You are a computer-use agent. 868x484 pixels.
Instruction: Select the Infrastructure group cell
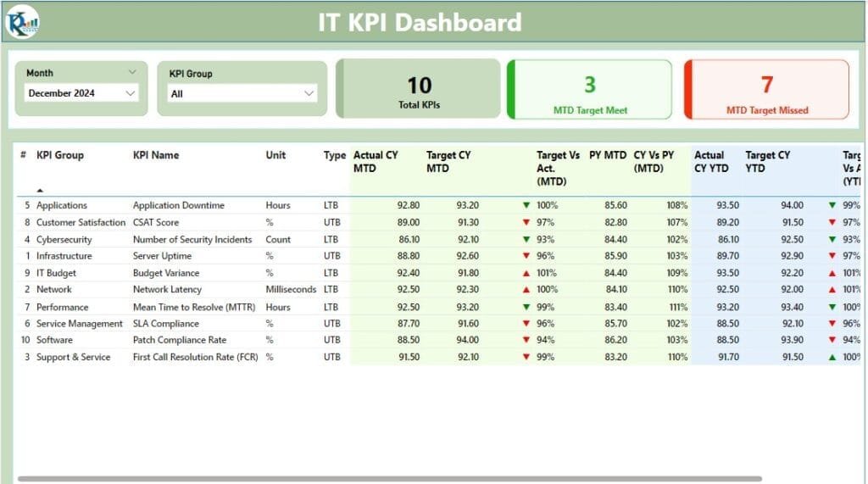[x=64, y=256]
